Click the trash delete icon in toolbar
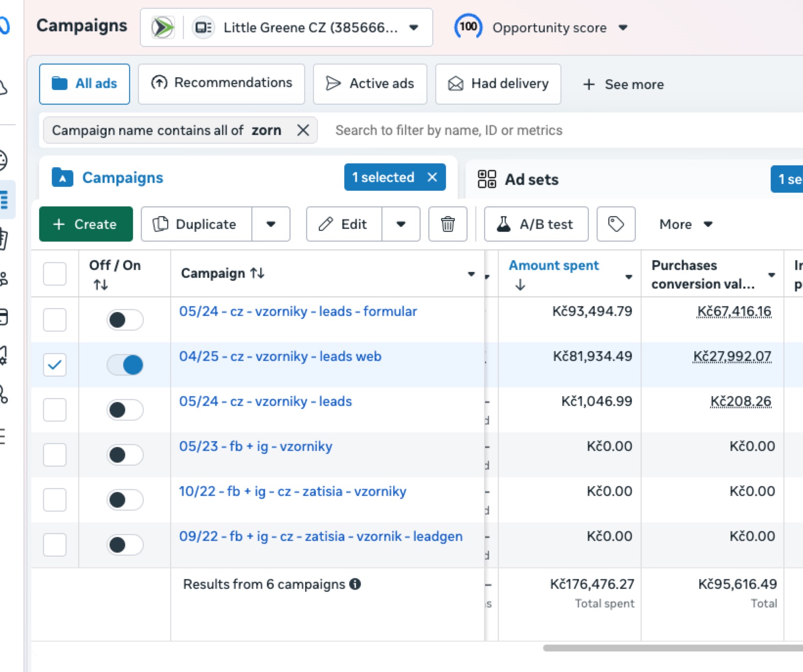 coord(447,224)
